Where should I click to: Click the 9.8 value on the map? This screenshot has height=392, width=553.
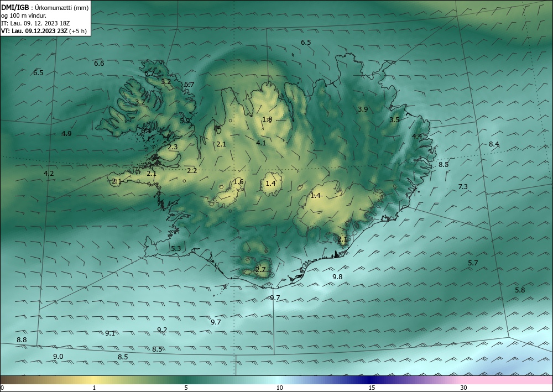click(337, 277)
